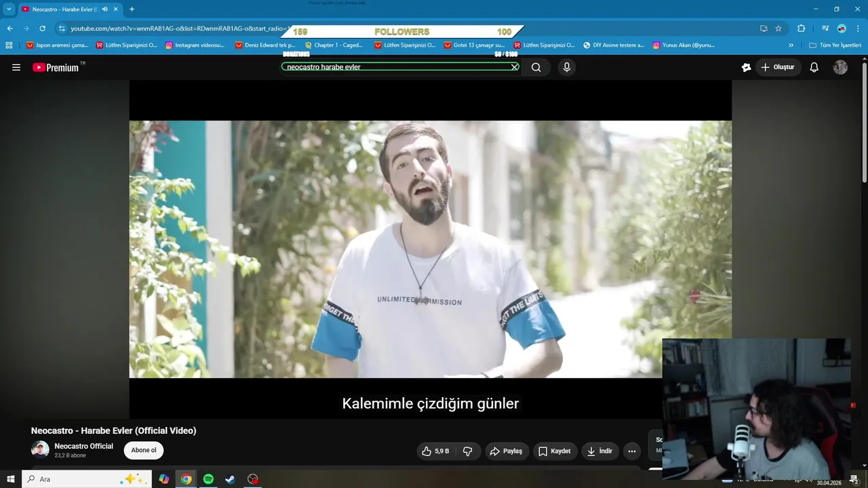Reload the current page
Viewport: 868px width, 488px height.
click(x=42, y=28)
